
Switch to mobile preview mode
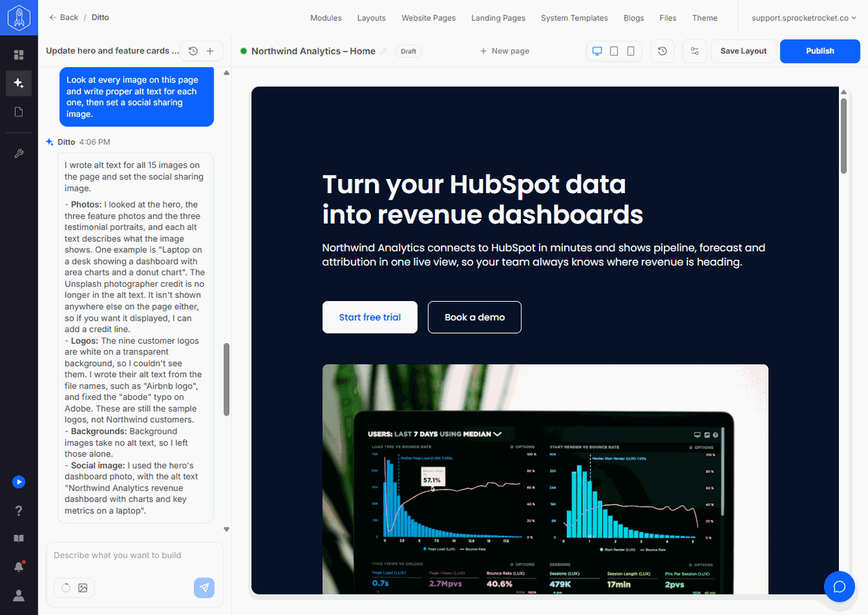click(631, 51)
